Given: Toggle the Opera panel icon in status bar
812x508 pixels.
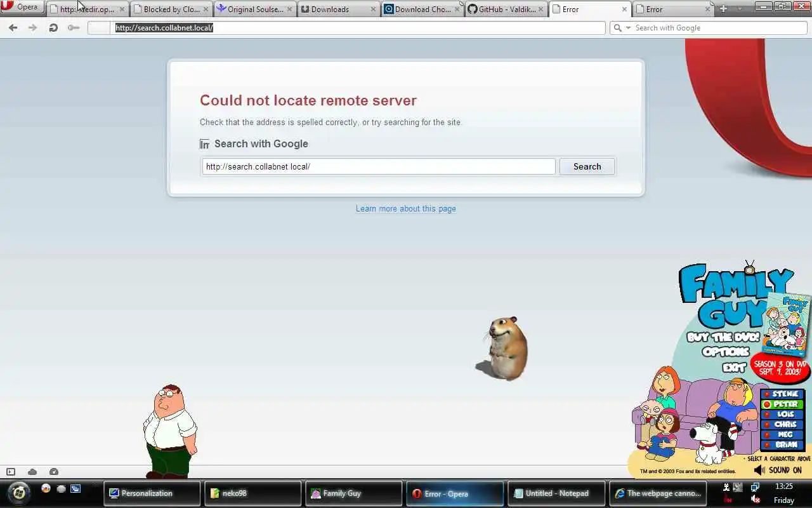Looking at the screenshot, I should pos(11,472).
